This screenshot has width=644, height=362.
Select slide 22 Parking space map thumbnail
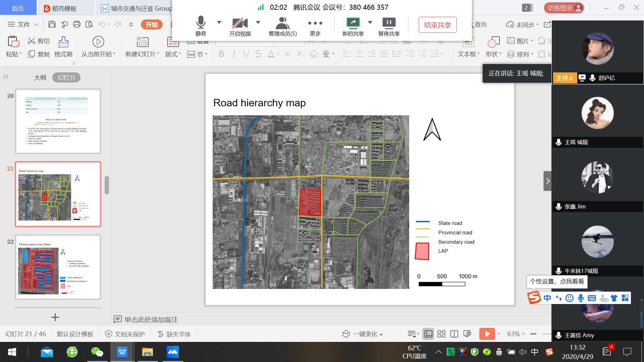[x=58, y=267]
